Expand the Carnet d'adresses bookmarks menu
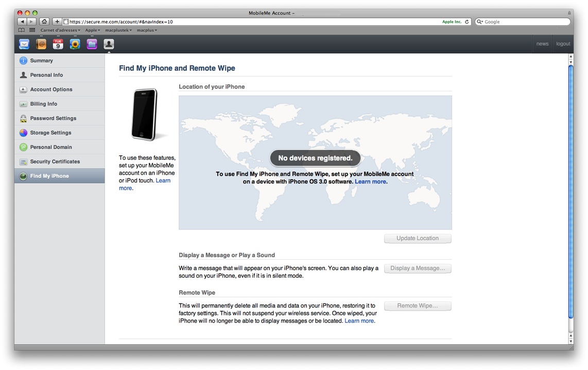Viewport: 588px width, 370px height. [x=60, y=30]
